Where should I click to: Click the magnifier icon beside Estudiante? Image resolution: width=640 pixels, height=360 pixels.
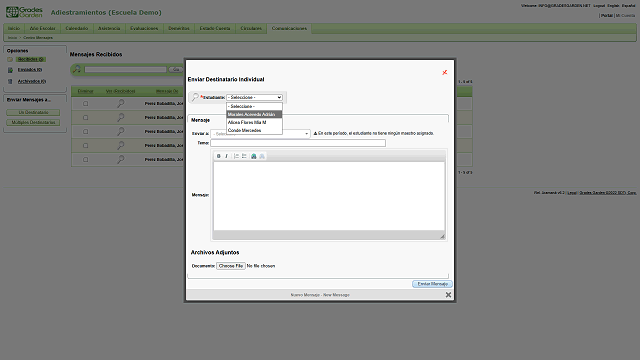pyautogui.click(x=195, y=97)
